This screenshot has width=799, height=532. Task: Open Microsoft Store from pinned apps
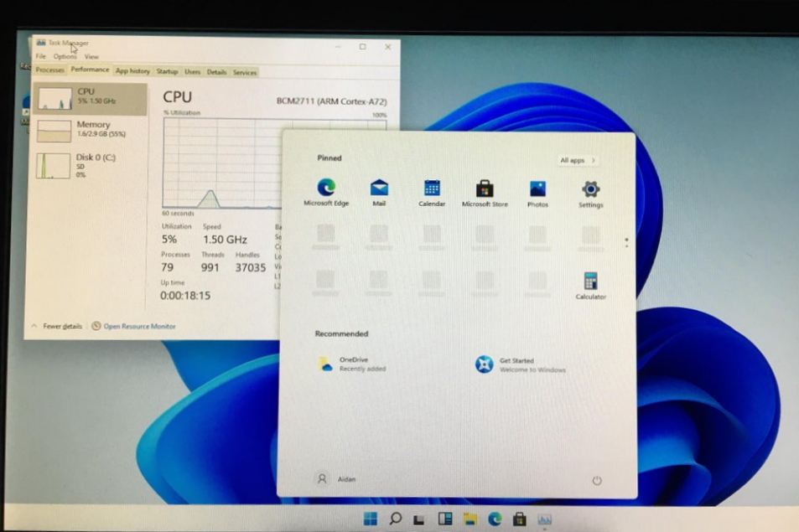(x=485, y=194)
